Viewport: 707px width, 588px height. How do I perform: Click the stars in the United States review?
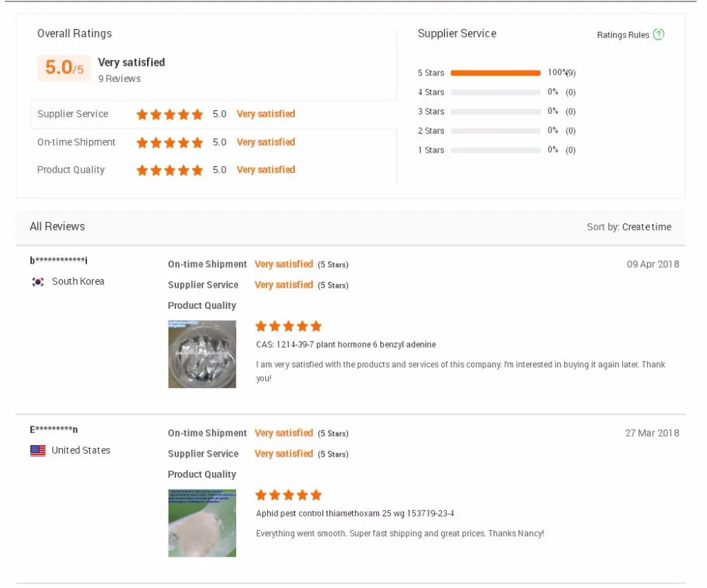tap(288, 495)
